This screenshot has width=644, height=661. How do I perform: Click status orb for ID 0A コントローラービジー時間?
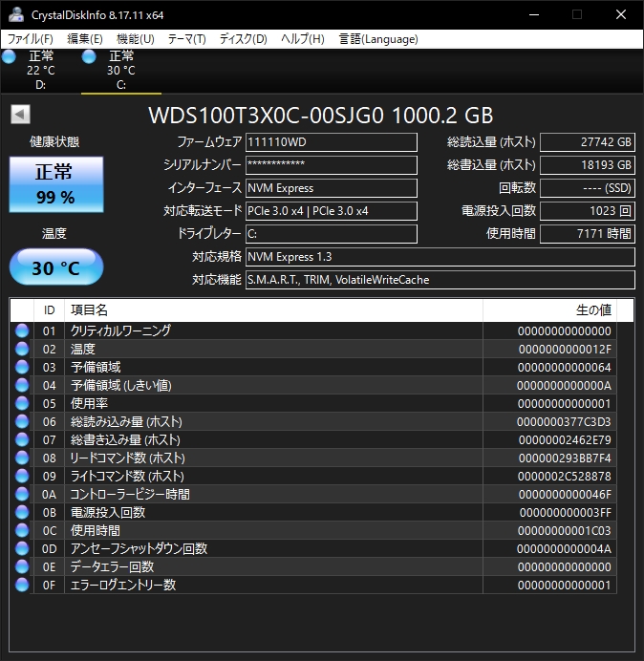22,494
